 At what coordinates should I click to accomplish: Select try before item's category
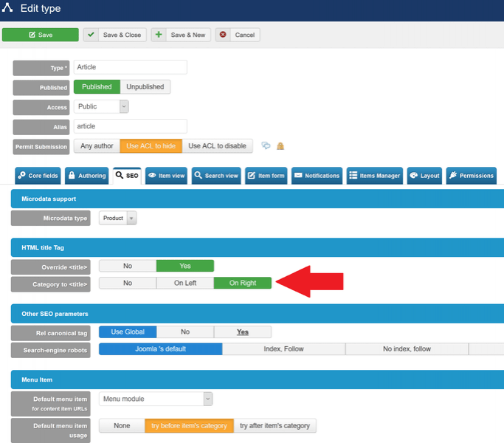(190, 426)
